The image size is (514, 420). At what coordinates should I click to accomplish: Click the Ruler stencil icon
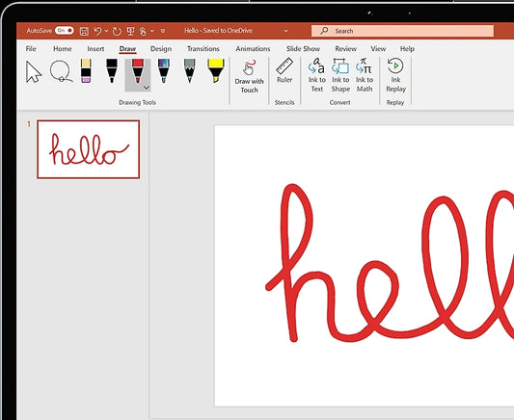click(284, 70)
